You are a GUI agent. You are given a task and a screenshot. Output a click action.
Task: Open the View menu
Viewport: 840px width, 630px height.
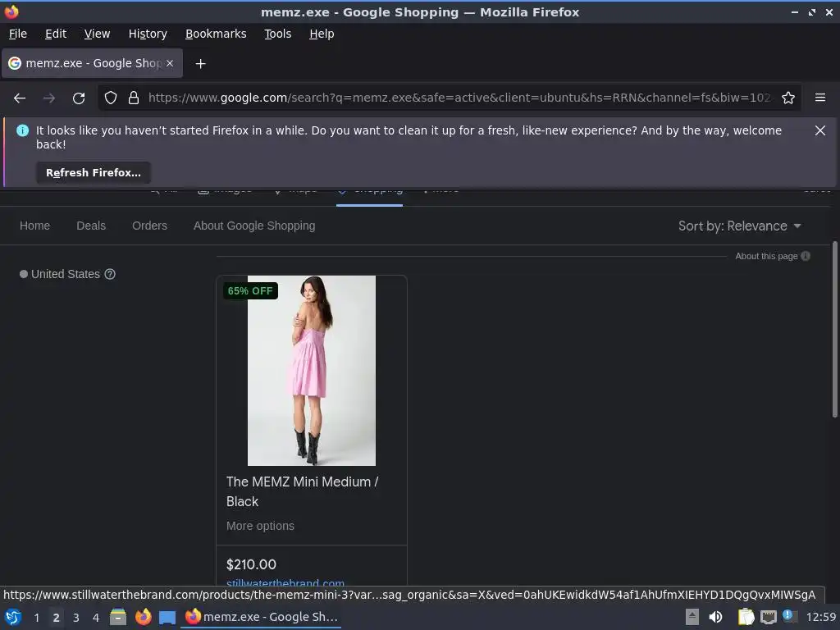[97, 34]
